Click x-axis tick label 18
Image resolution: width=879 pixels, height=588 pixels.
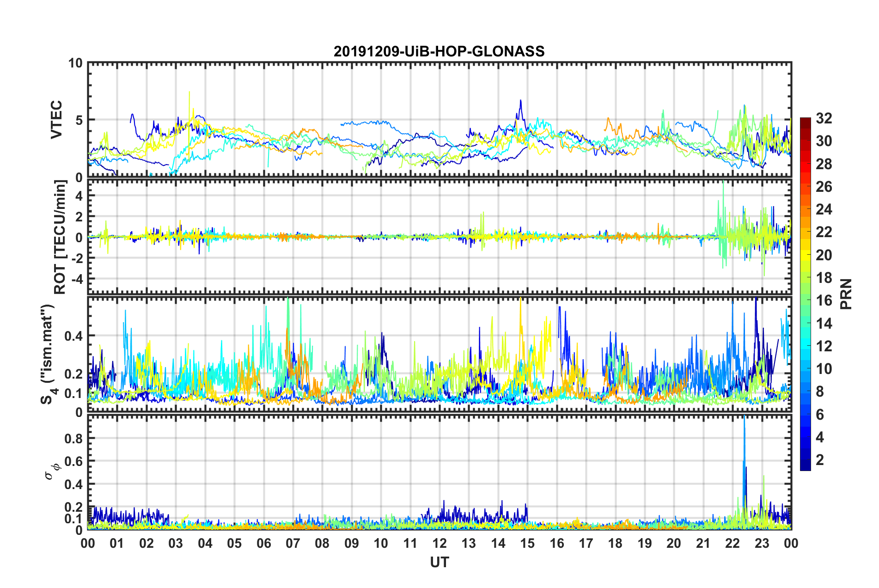pos(615,543)
